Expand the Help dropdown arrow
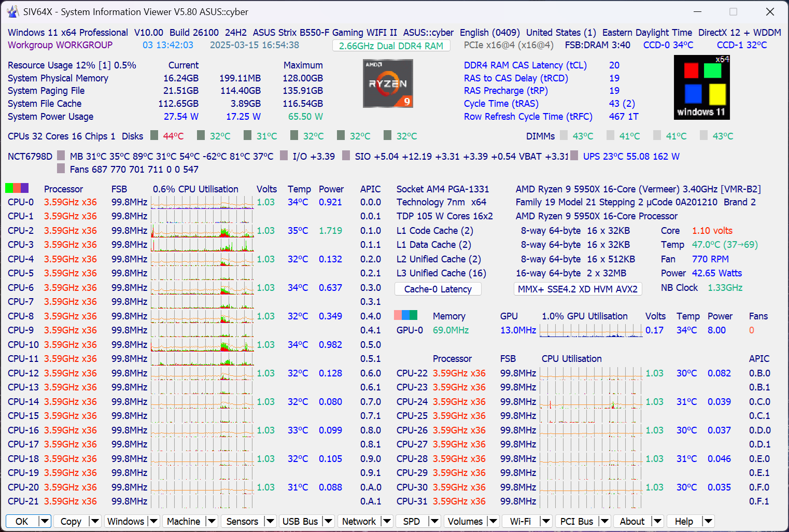The height and width of the screenshot is (532, 789). 708,521
